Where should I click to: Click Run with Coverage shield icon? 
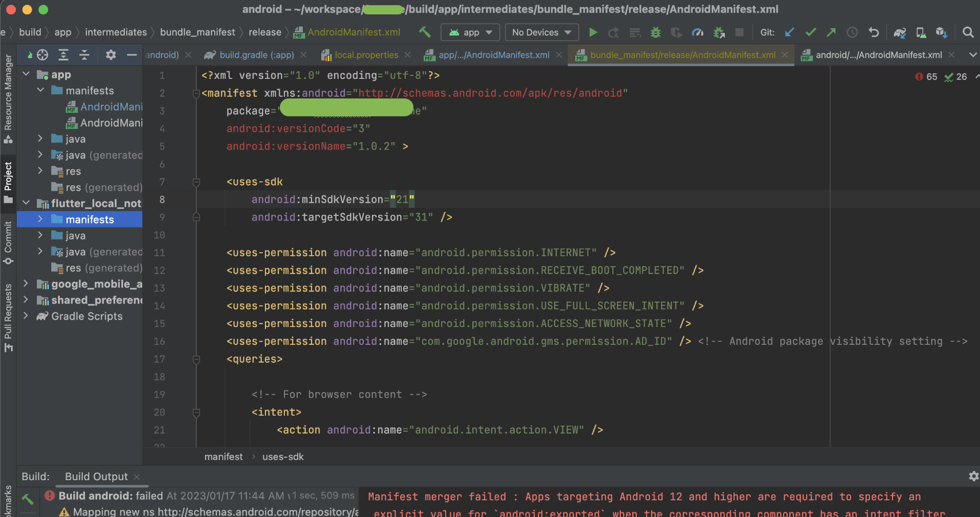click(677, 32)
